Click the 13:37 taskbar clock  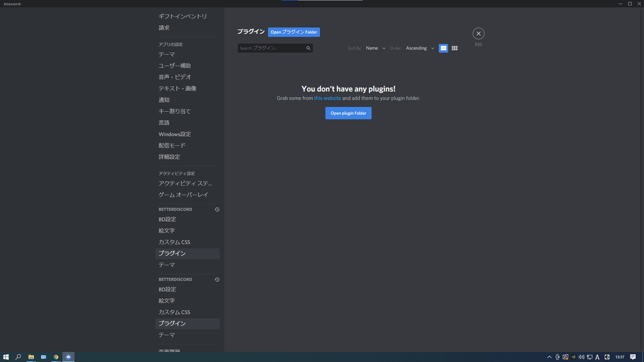click(x=620, y=357)
